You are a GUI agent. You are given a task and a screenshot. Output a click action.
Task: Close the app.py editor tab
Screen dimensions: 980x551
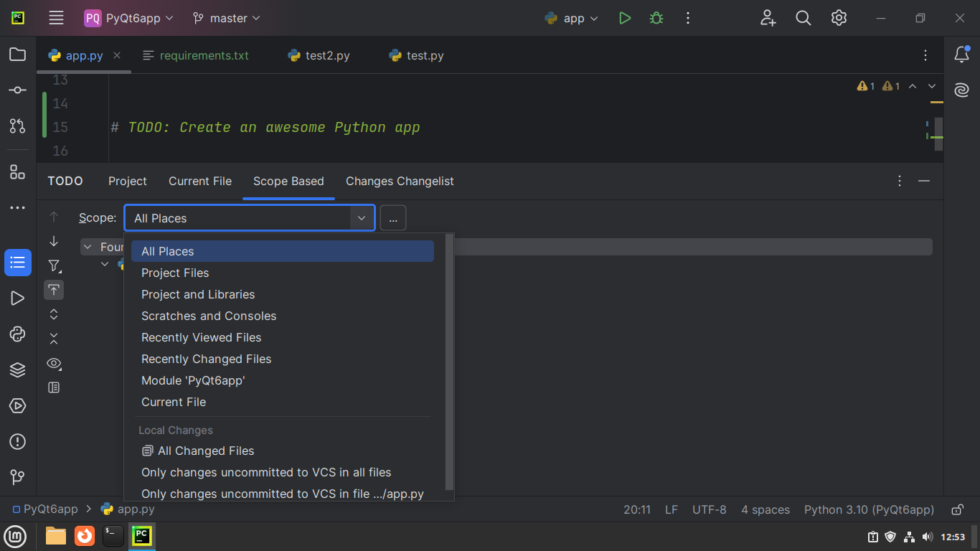pos(117,55)
